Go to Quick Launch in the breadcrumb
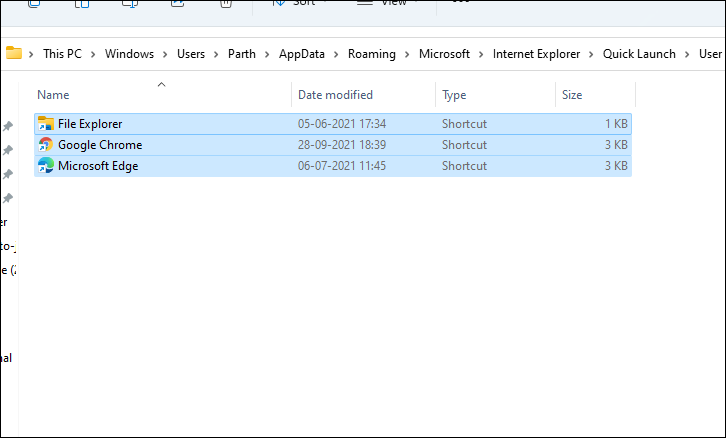This screenshot has height=438, width=726. (639, 54)
